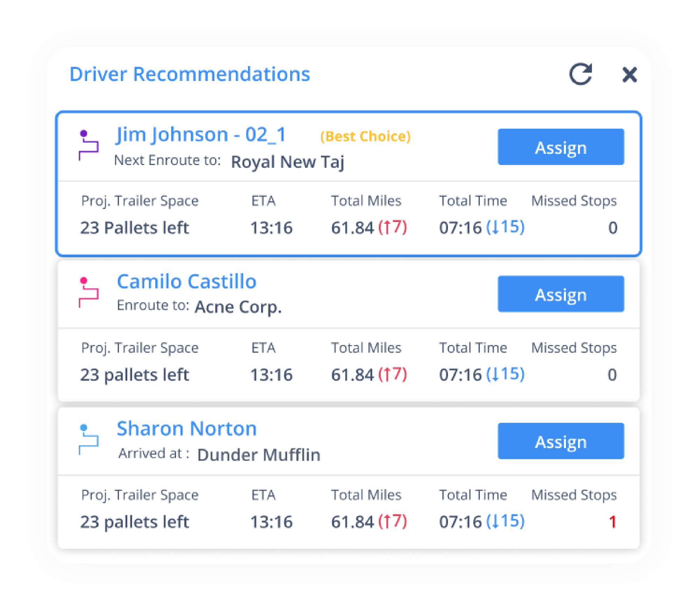Click Sharon Norton's blue route icon
700x612 pixels.
(x=88, y=439)
